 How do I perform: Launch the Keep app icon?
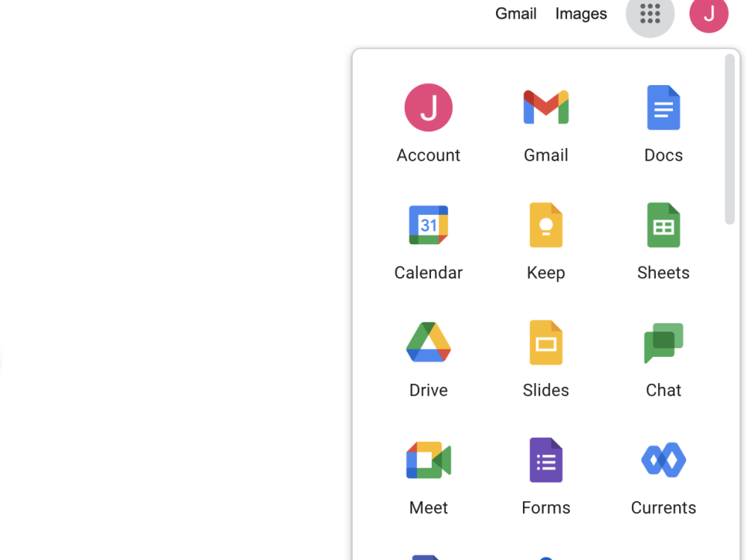(546, 225)
